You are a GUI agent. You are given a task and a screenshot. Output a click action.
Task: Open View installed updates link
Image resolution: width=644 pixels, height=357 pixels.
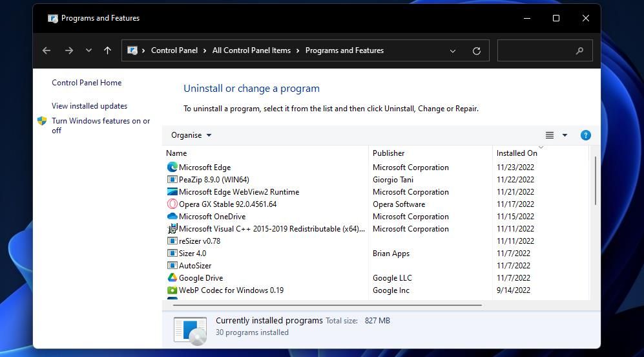90,106
